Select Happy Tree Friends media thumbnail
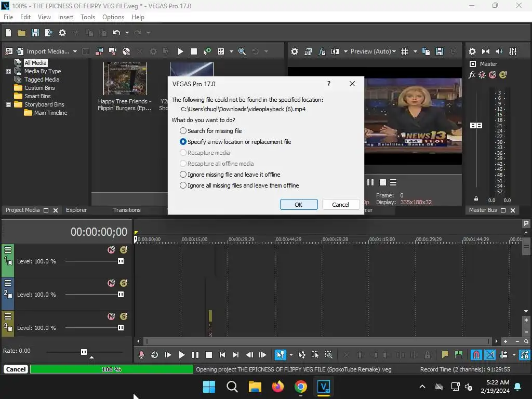The image size is (532, 399). [x=125, y=79]
